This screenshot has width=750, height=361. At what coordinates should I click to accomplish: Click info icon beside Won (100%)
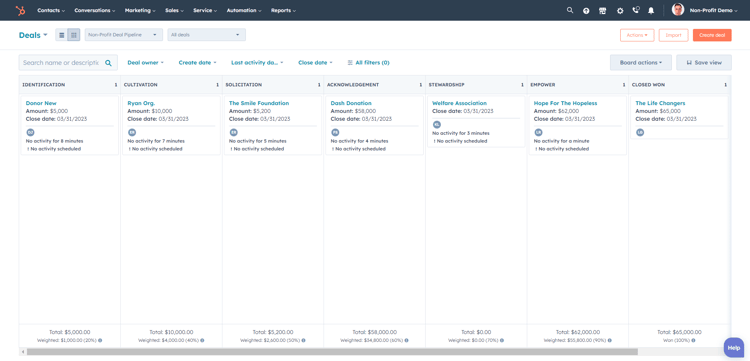click(x=693, y=340)
